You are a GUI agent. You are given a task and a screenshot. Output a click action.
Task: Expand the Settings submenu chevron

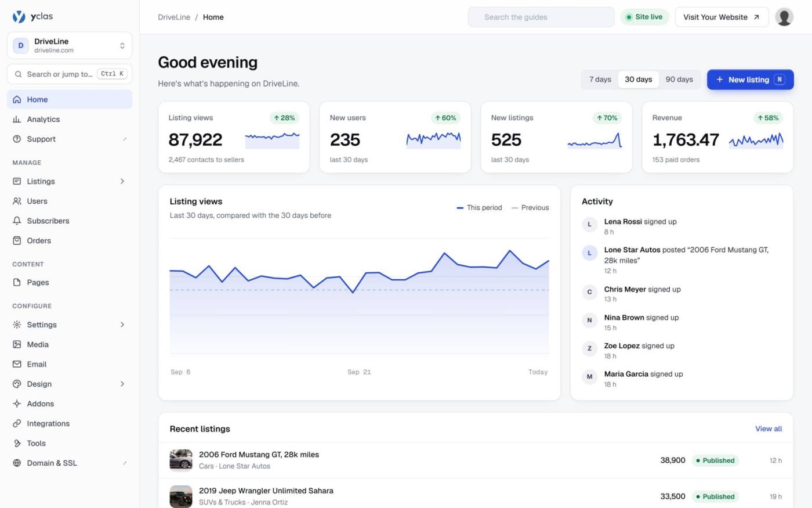point(122,325)
